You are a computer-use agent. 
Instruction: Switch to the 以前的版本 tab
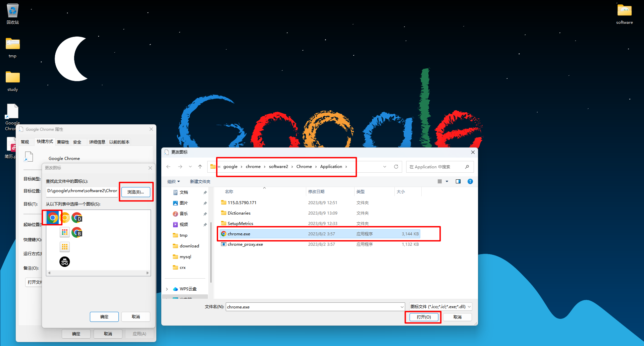(x=119, y=142)
